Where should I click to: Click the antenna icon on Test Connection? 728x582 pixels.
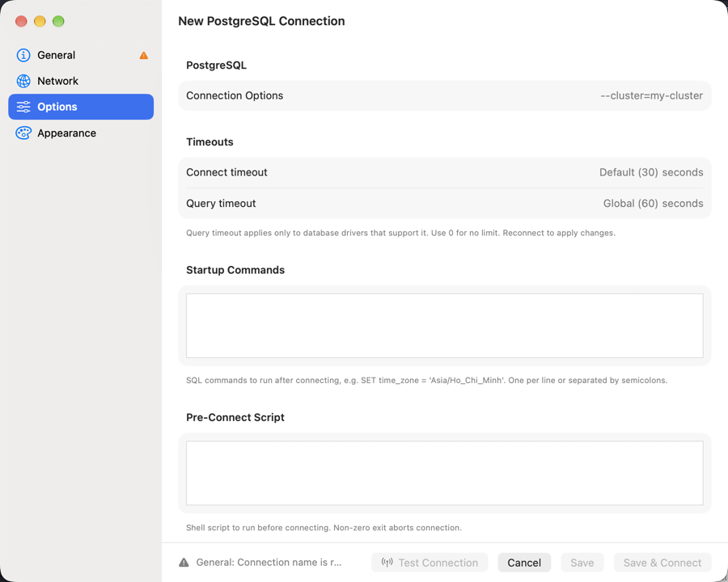(x=387, y=563)
